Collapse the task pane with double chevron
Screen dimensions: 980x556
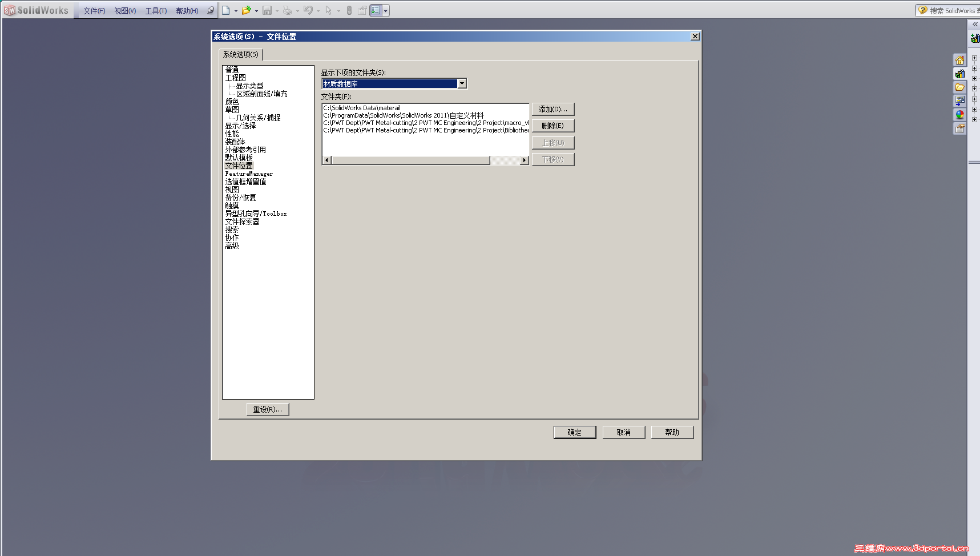[975, 25]
